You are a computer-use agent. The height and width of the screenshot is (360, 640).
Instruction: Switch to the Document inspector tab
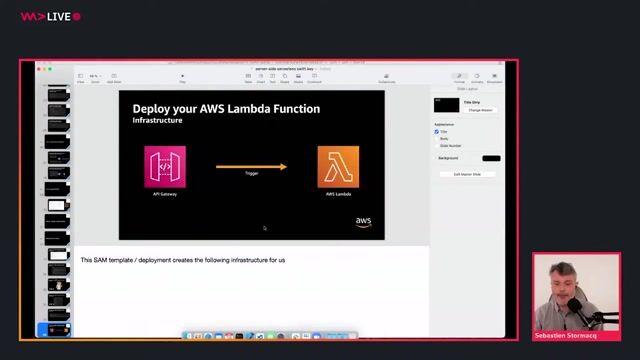point(494,78)
